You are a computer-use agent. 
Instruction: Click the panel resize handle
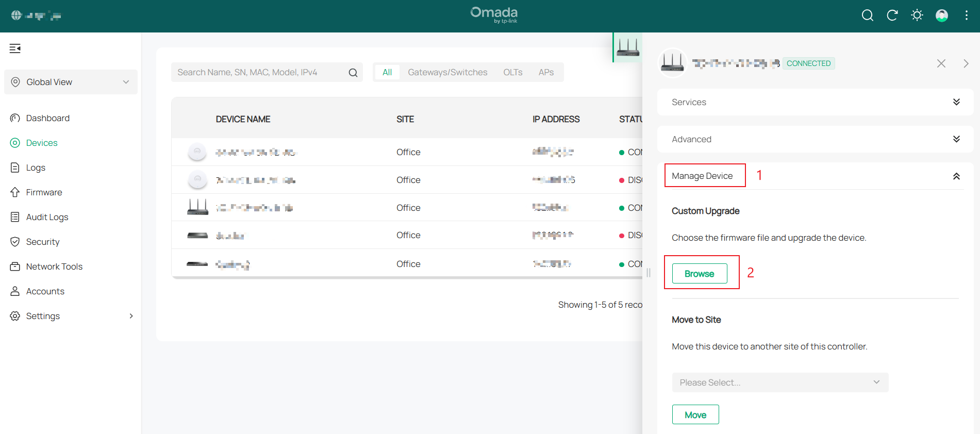pos(649,272)
